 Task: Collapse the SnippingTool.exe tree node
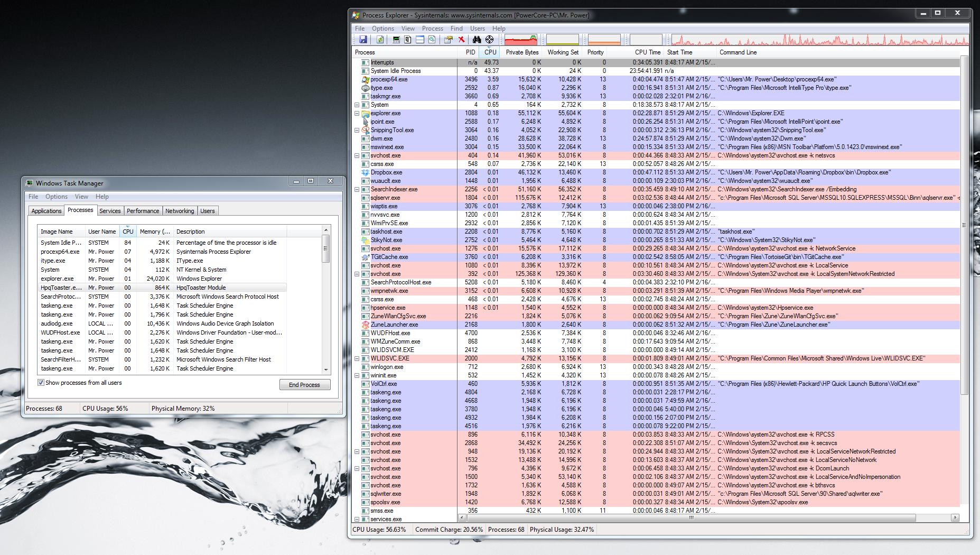(357, 130)
